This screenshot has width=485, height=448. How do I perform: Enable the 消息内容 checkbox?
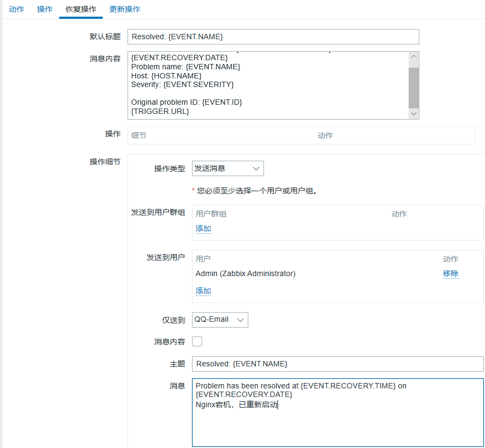pyautogui.click(x=197, y=342)
